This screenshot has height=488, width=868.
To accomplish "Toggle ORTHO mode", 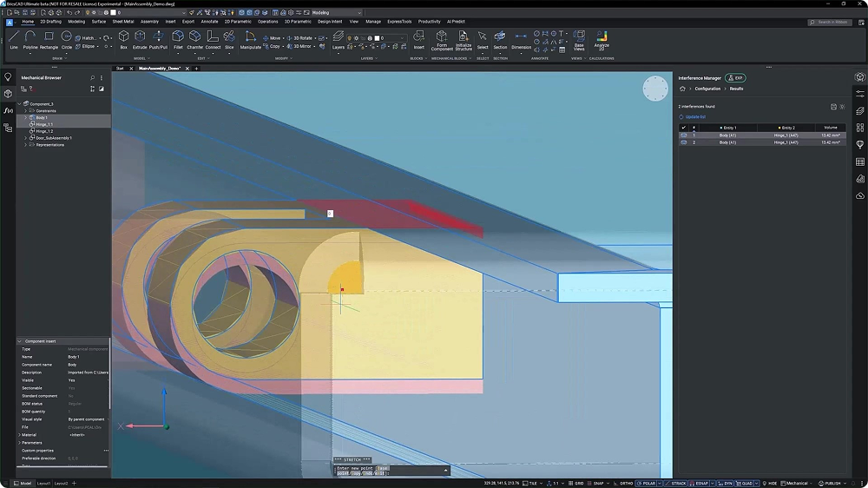I will pyautogui.click(x=623, y=483).
